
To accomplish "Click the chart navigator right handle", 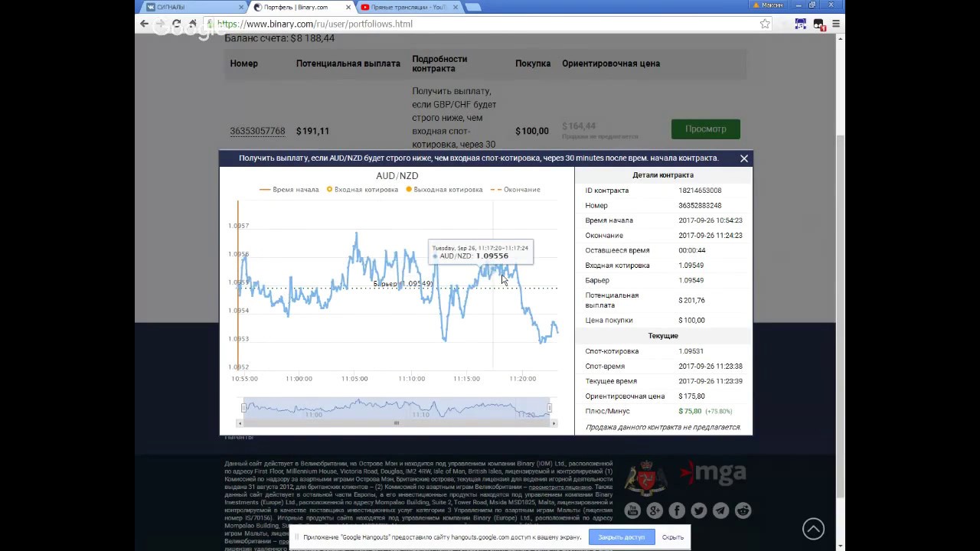I will (549, 407).
